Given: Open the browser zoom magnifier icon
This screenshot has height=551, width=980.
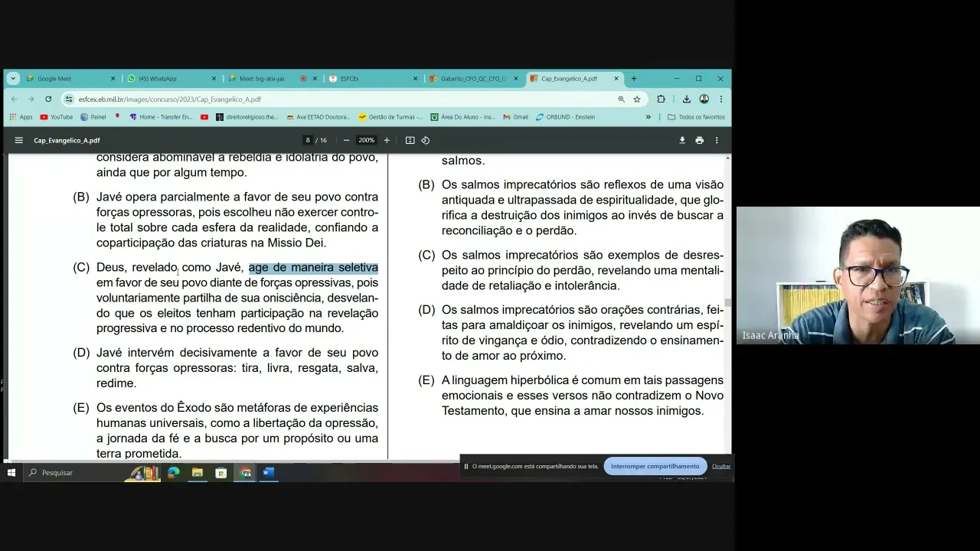Looking at the screenshot, I should (x=622, y=99).
